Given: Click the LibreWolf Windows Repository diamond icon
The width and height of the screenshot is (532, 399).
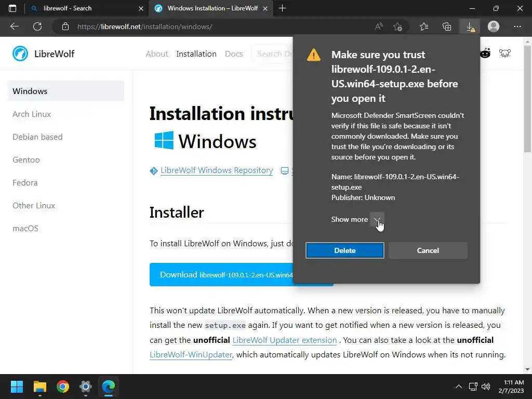Looking at the screenshot, I should click(x=153, y=170).
